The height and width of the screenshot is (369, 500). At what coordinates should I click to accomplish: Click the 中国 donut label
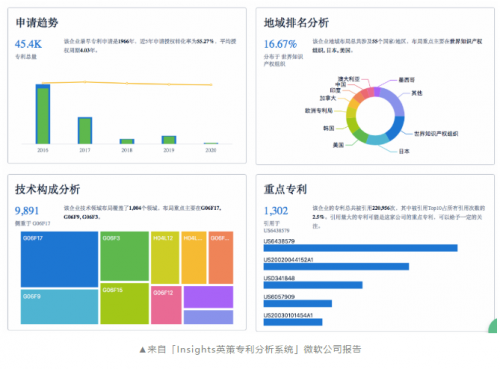[341, 85]
